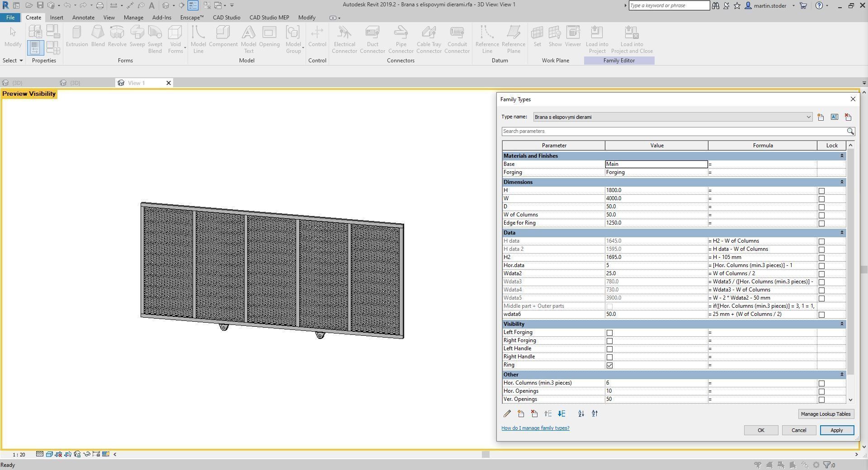Sort parameters in ascending order
This screenshot has width=868, height=470.
[581, 414]
